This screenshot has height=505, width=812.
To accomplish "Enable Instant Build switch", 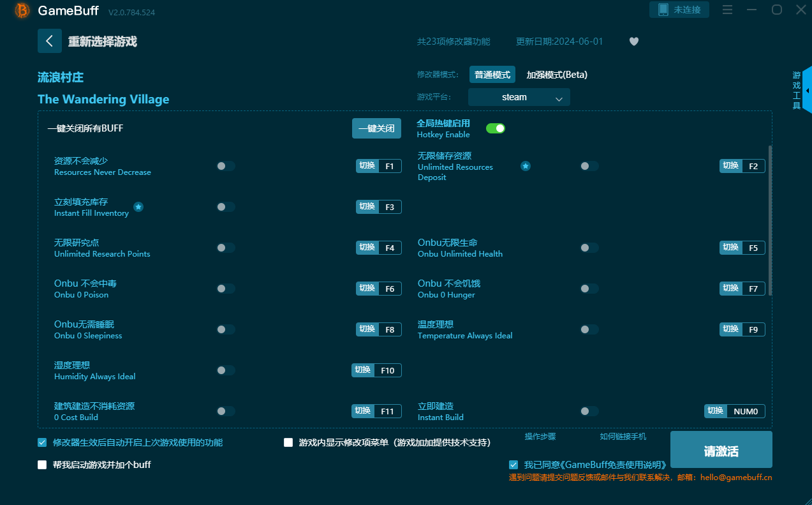I will coord(589,411).
